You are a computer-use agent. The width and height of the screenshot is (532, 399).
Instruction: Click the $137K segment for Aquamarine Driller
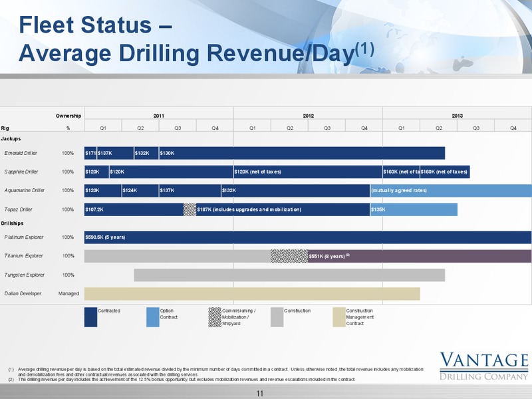click(190, 190)
